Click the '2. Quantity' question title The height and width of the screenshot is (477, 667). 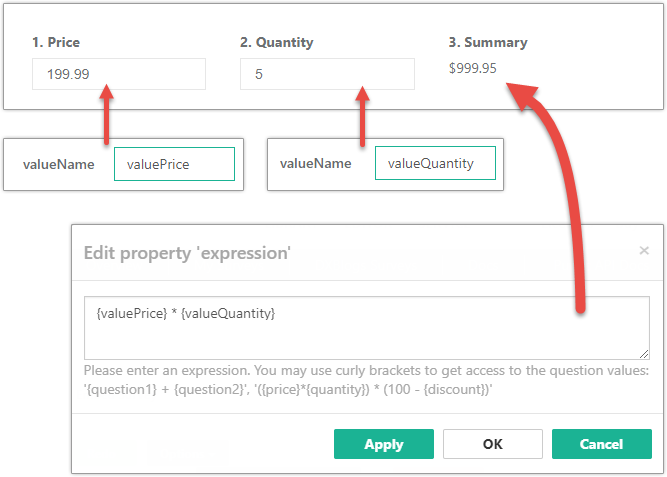277,42
